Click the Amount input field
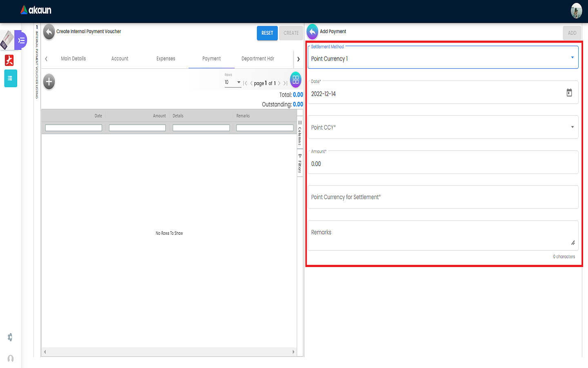Image resolution: width=588 pixels, height=368 pixels. pos(443,164)
